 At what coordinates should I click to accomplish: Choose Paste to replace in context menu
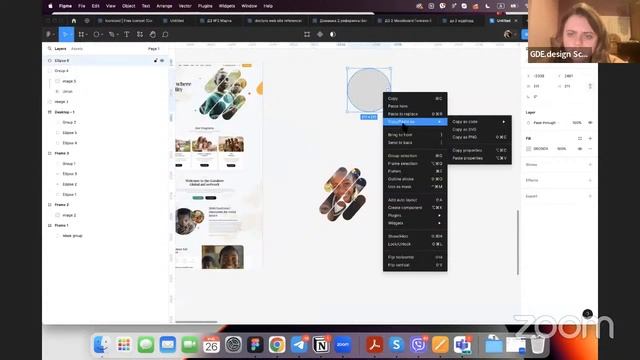coord(415,114)
